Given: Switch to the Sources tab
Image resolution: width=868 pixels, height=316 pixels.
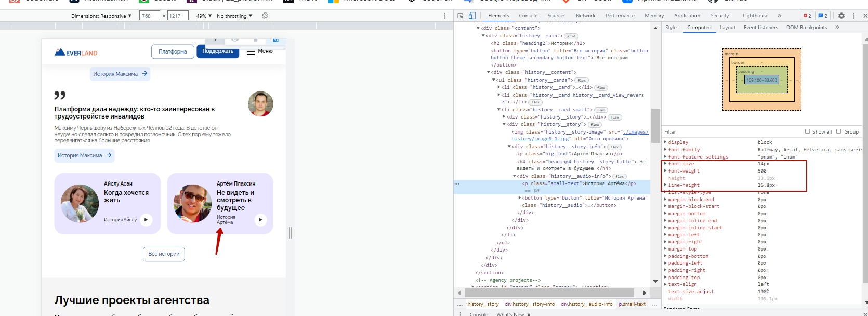Looking at the screenshot, I should tap(556, 16).
